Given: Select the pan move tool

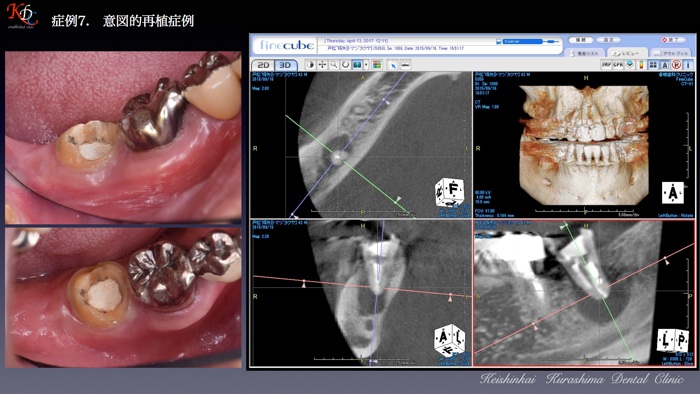Looking at the screenshot, I should [322, 65].
